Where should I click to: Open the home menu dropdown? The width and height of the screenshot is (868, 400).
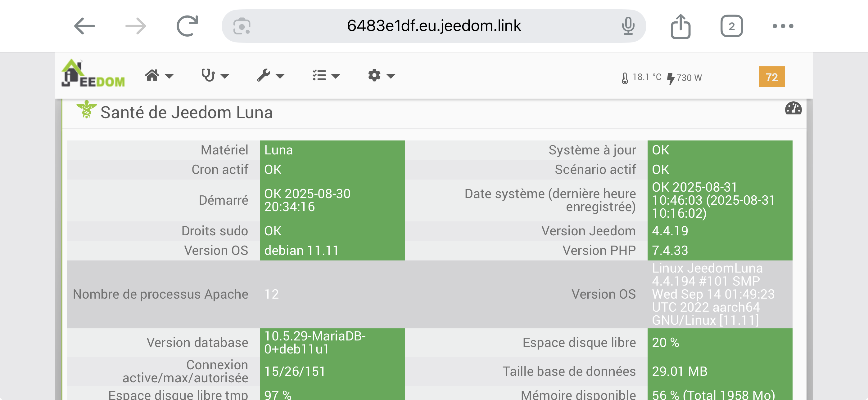pos(159,75)
